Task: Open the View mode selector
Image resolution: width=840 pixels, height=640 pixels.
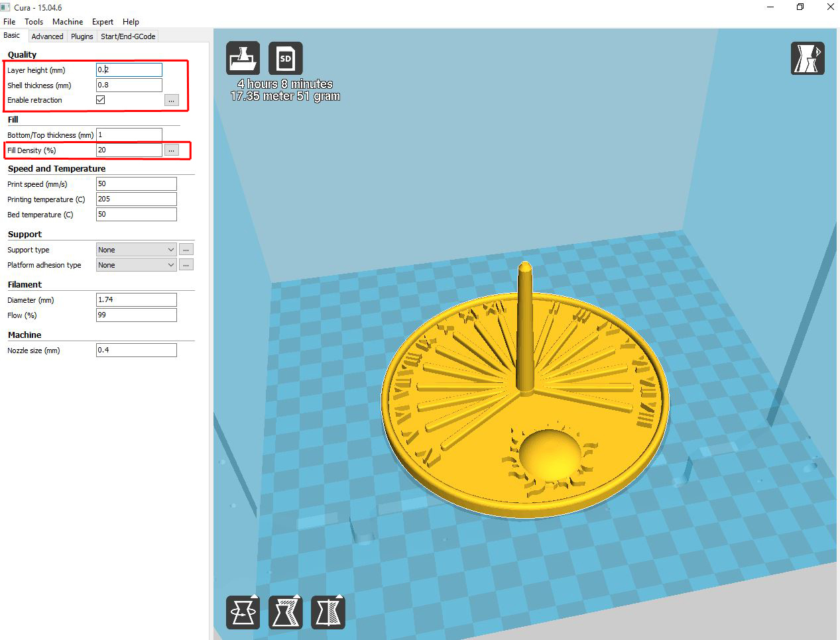Action: point(808,58)
